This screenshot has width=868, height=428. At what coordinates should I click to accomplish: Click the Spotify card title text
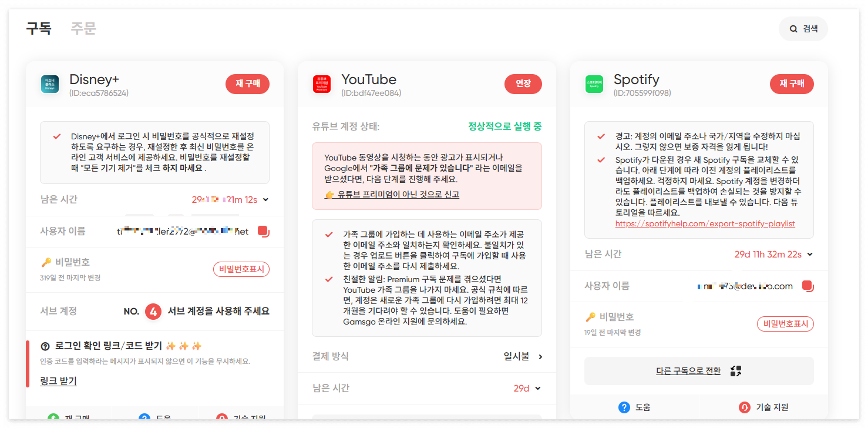(636, 79)
